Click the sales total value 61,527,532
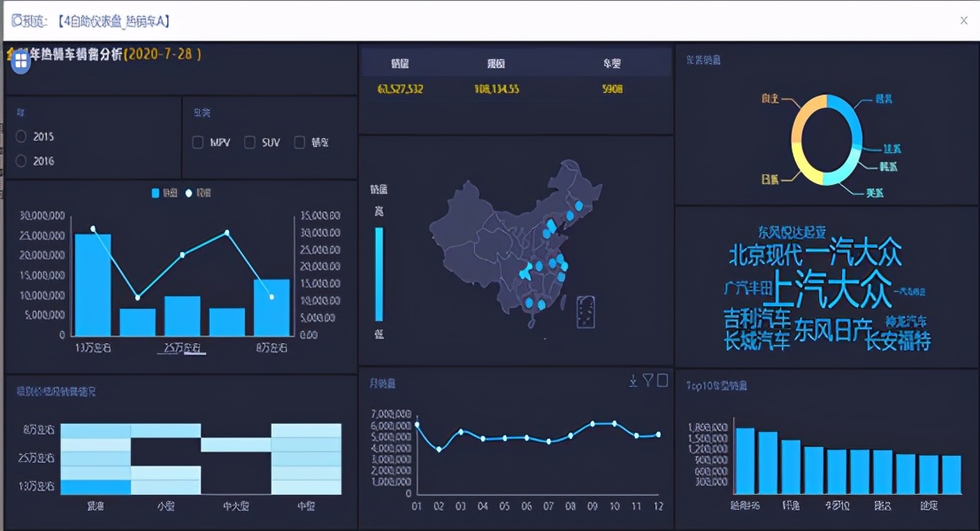980x531 pixels. [400, 88]
